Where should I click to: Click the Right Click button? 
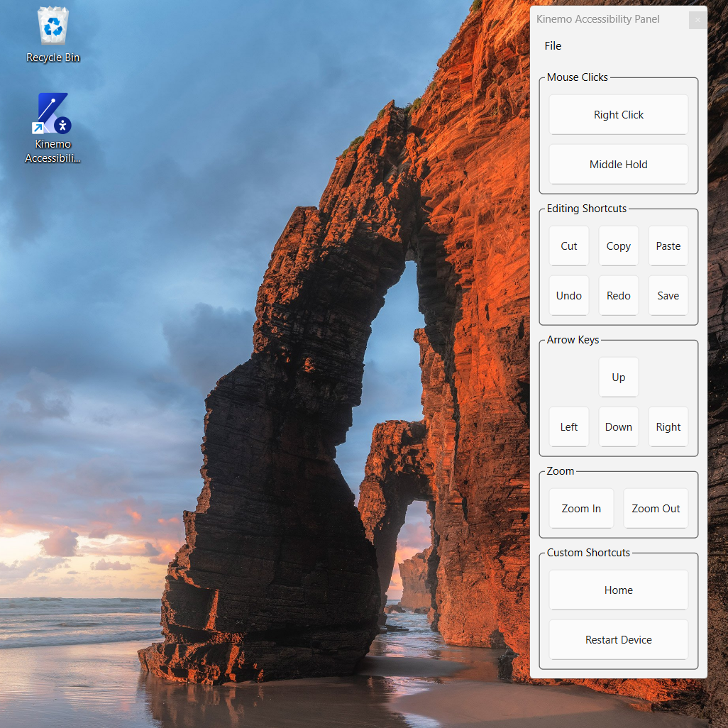pyautogui.click(x=618, y=115)
